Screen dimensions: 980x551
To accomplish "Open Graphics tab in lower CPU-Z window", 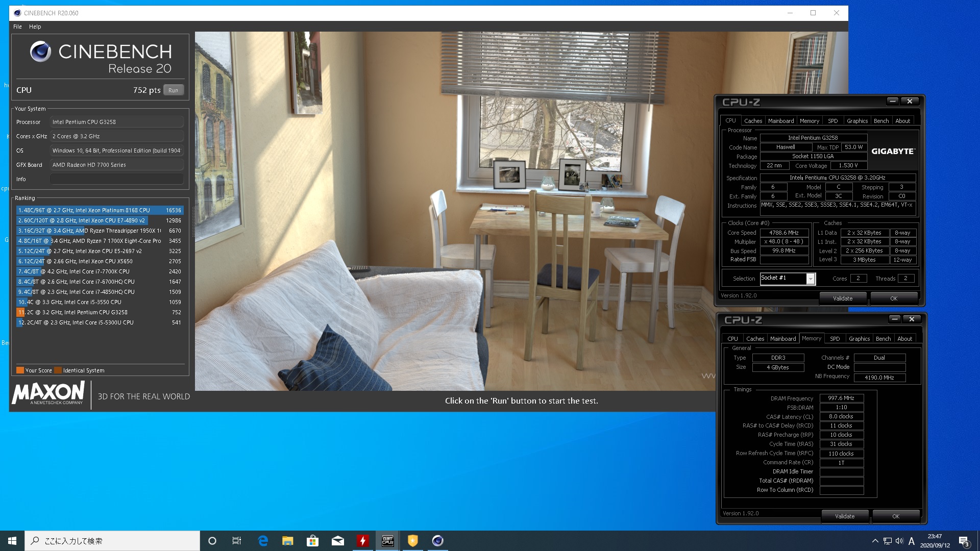I will click(859, 339).
